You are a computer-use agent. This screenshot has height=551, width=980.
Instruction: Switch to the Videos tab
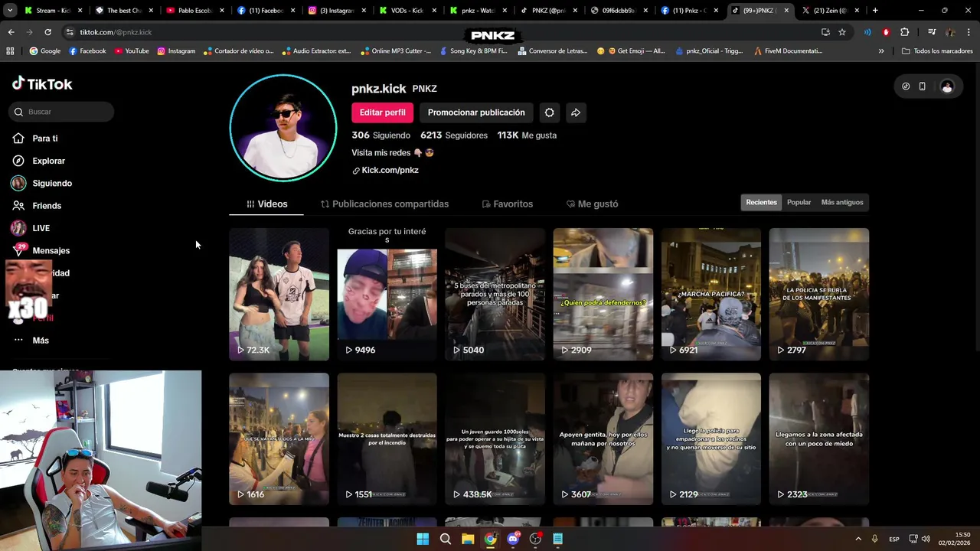(266, 204)
